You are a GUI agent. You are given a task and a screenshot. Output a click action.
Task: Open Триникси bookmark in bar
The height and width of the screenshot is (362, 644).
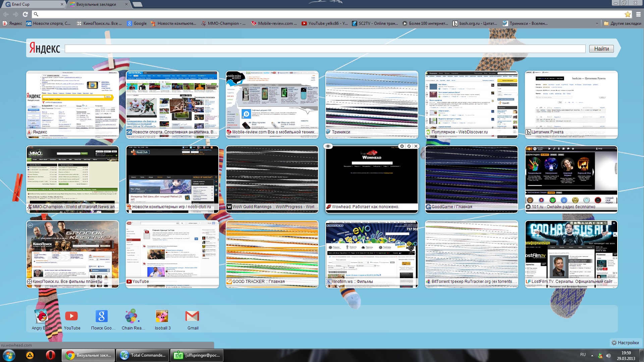click(x=525, y=23)
